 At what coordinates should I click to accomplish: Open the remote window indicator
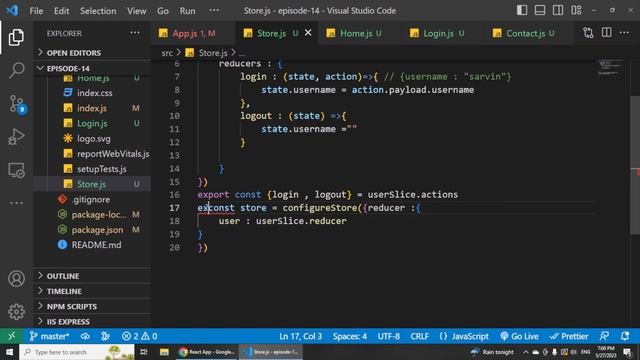pyautogui.click(x=11, y=336)
